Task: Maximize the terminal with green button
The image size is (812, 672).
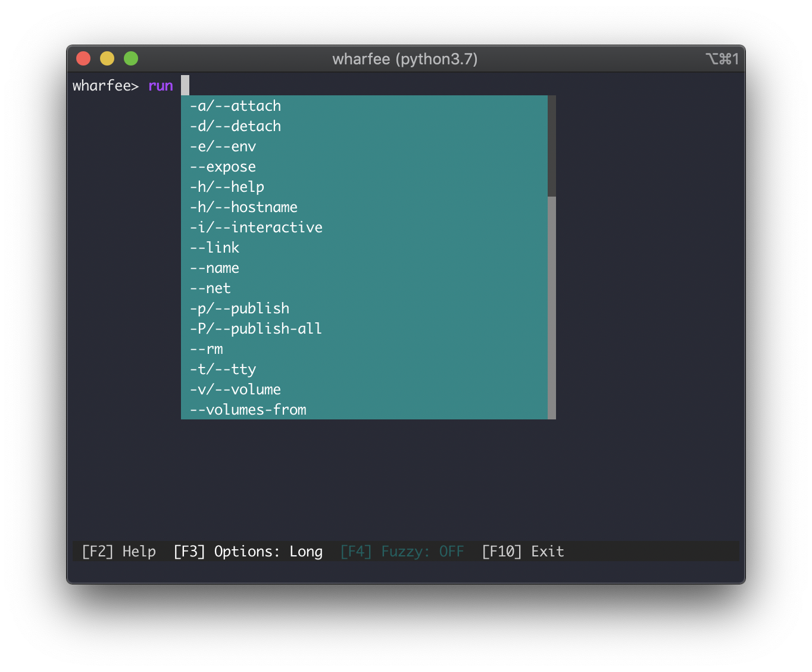Action: tap(131, 58)
